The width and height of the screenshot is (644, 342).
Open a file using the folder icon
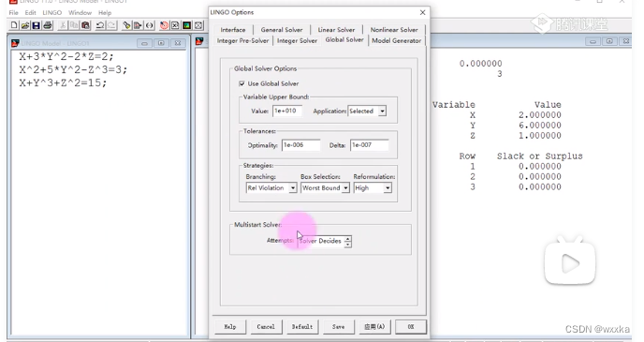25,25
